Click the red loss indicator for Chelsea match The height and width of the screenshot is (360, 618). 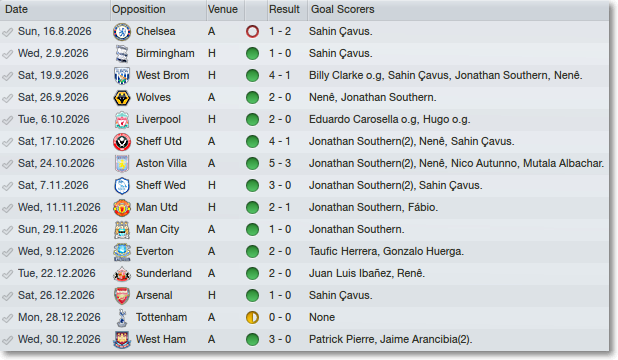tap(252, 32)
